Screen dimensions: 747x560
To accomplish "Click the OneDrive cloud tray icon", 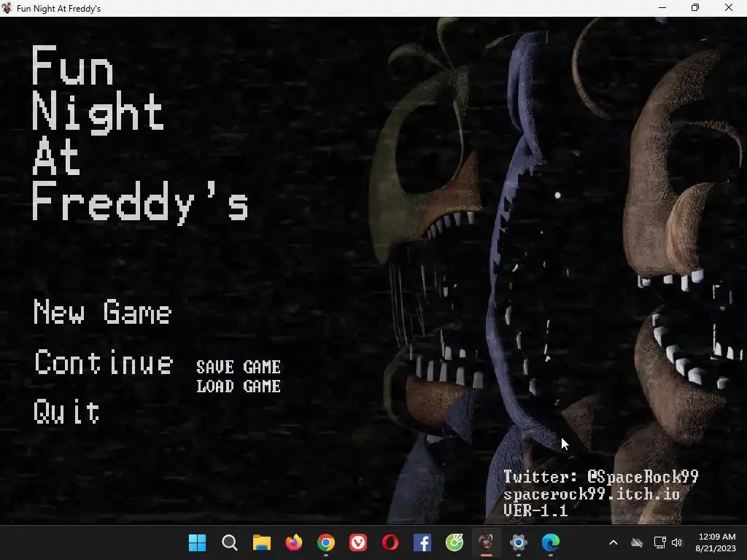I will [x=637, y=542].
